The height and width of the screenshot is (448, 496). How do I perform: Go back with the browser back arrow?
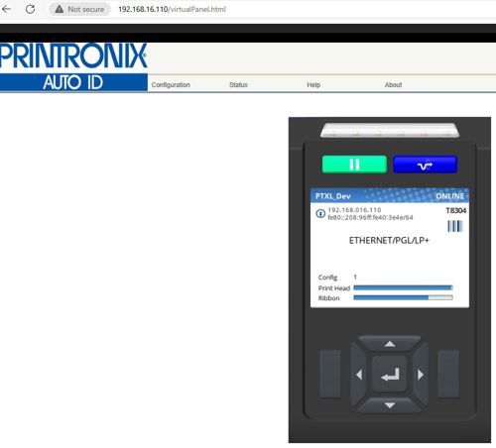click(6, 9)
